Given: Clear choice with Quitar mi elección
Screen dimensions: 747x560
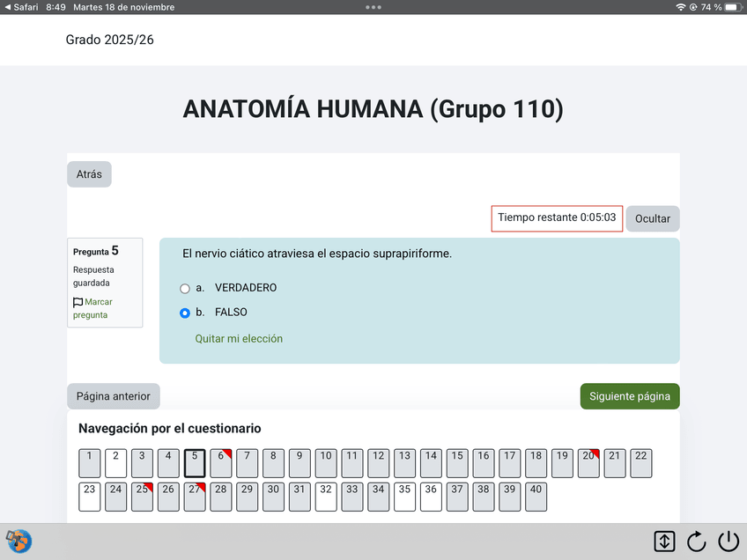Looking at the screenshot, I should 239,338.
